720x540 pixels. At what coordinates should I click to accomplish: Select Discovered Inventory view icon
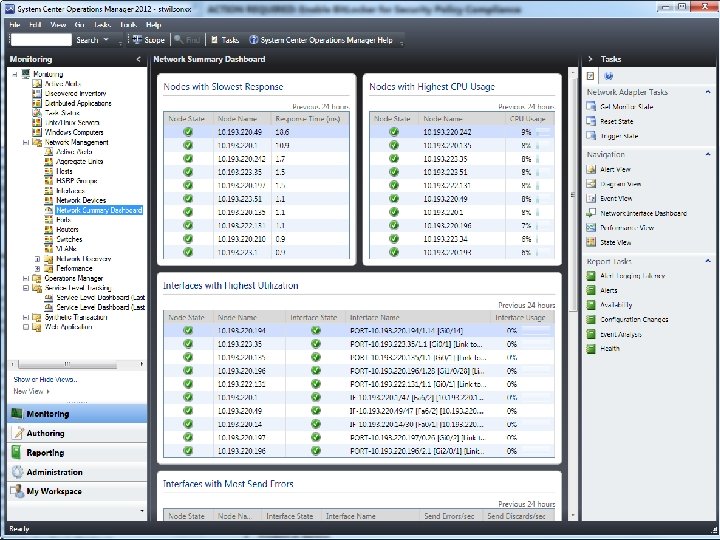pos(37,93)
